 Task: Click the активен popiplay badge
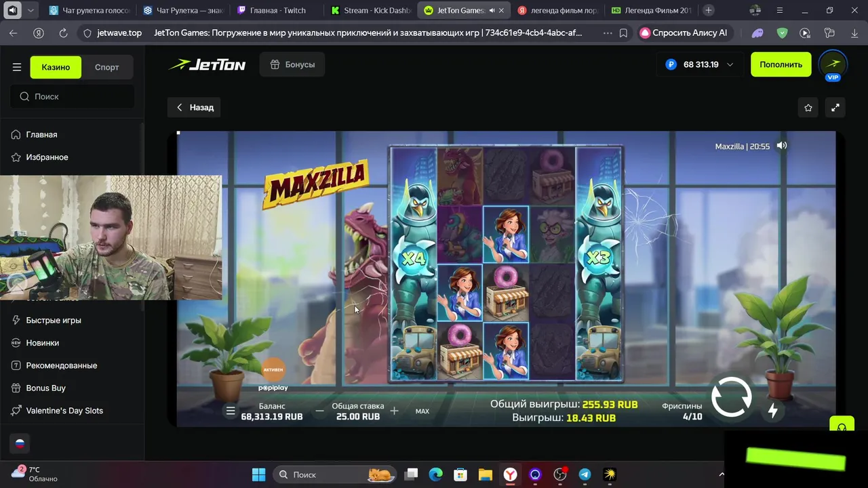click(273, 374)
